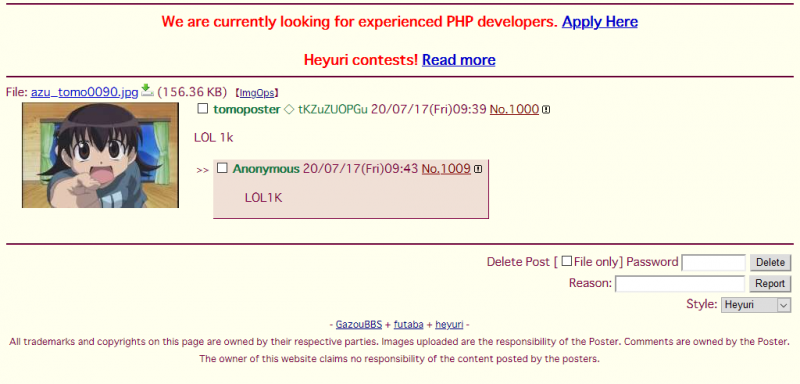800x384 pixels.
Task: Click reply timestamp 20/07/17(Fri)09:43
Action: click(360, 169)
